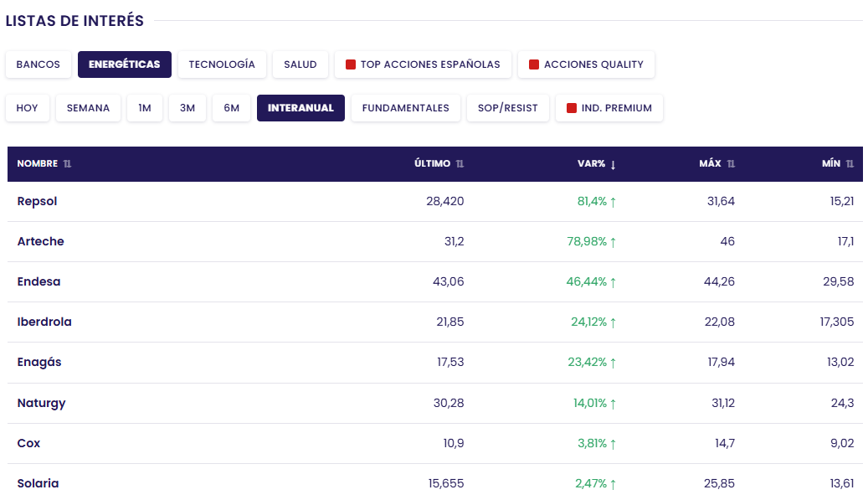Open the Cox stock link
Screen dimensions: 868x500
[28, 444]
